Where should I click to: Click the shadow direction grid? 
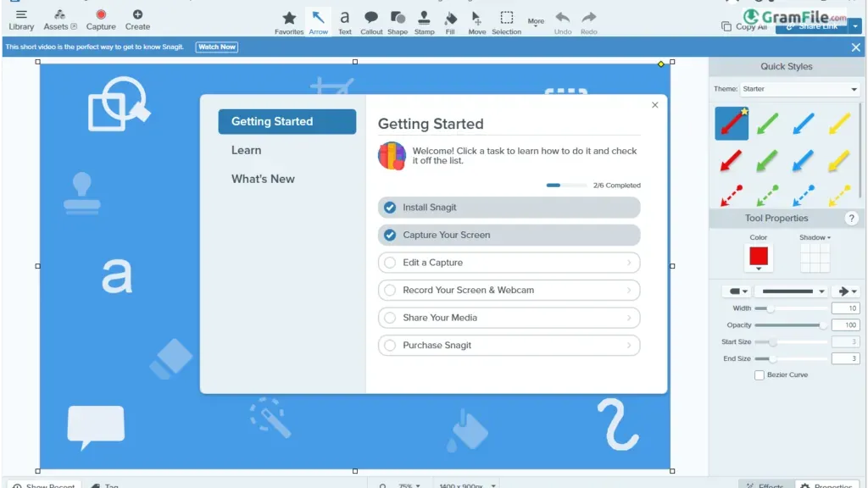click(815, 258)
